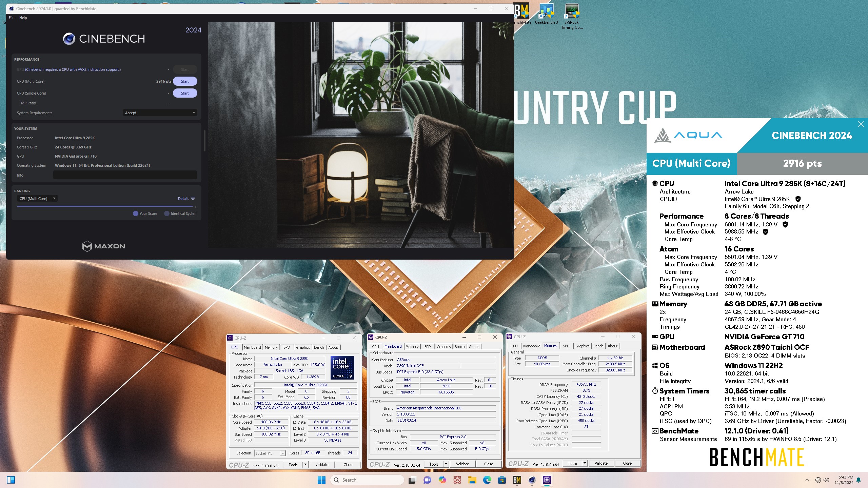Click the shield beside 6001.14 MHz, 1.39 V
868x488 pixels.
coord(785,224)
